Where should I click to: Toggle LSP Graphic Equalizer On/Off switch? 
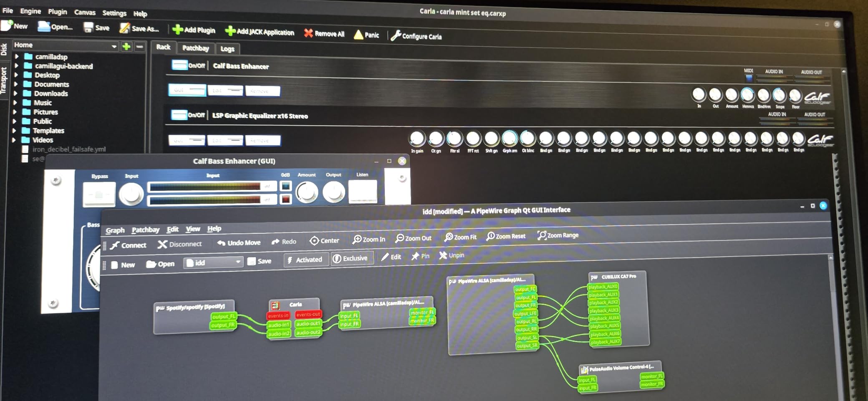pyautogui.click(x=179, y=115)
